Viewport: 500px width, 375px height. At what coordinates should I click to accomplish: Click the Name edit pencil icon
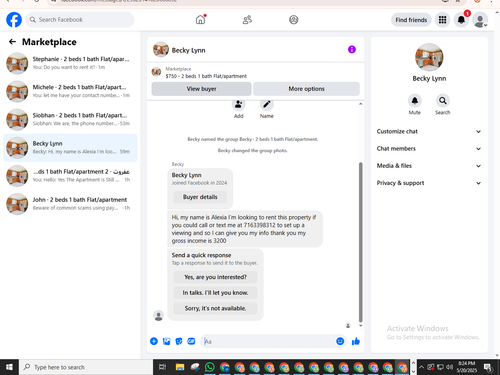tap(267, 105)
